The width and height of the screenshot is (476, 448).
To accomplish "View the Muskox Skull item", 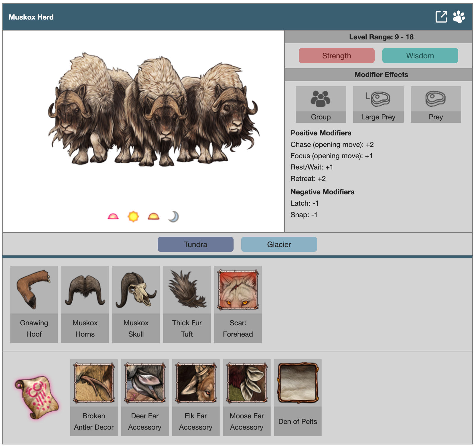I will pos(136,304).
